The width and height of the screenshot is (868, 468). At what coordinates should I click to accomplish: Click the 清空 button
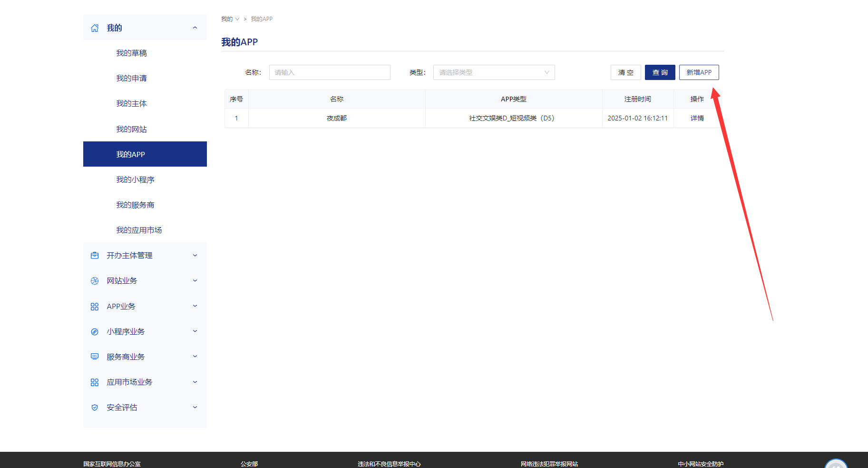click(x=626, y=72)
